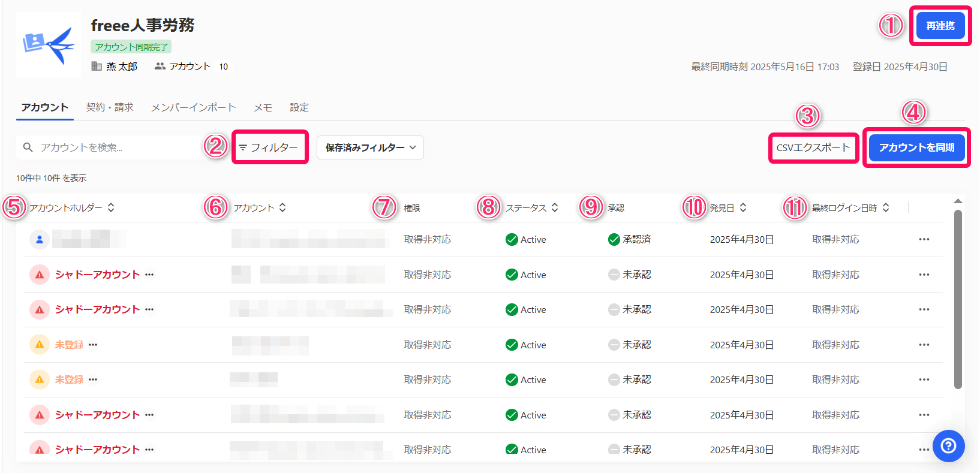Click the second 未登録 label

[x=69, y=379]
